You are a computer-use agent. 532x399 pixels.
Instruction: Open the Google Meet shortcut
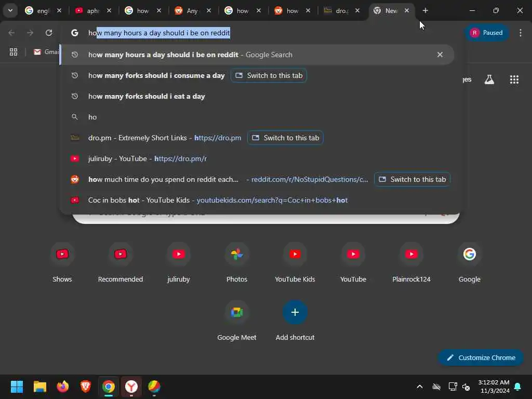tap(237, 321)
